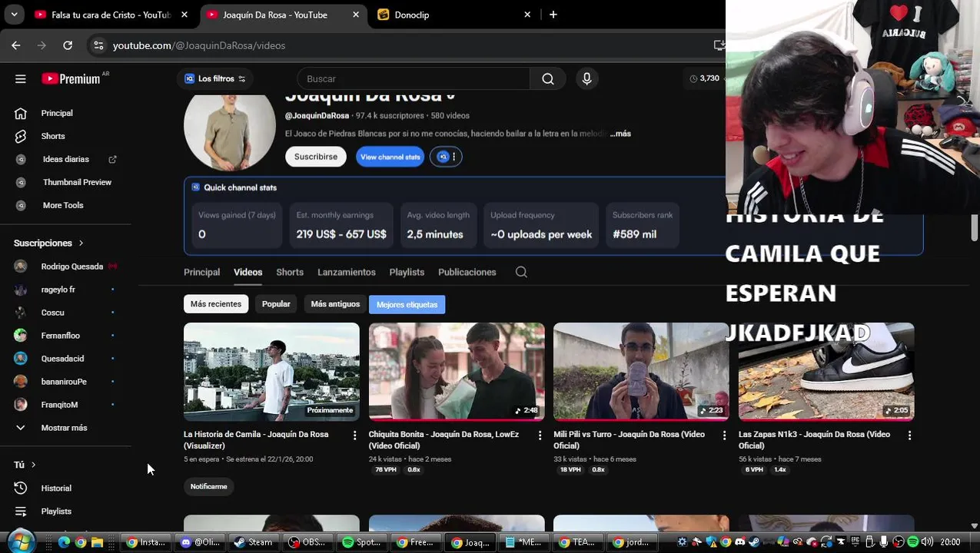Open options menu for Las Zapas N1k3

click(909, 435)
